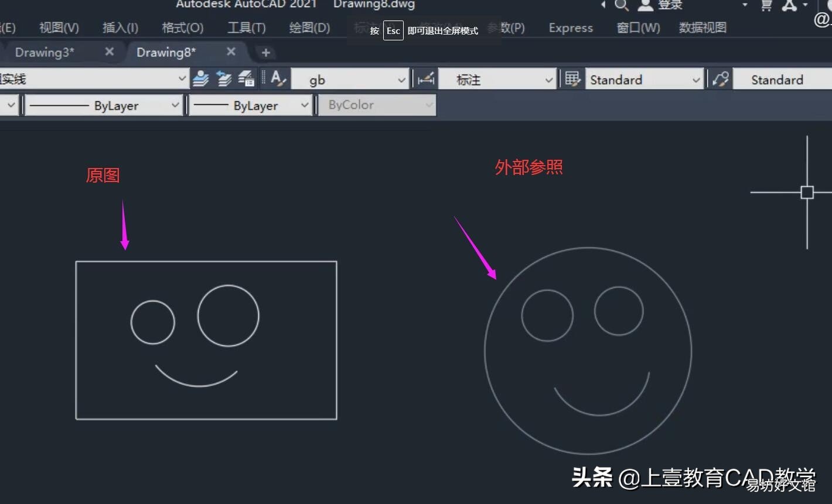Open the text style icon before gb
The image size is (832, 504).
278,78
